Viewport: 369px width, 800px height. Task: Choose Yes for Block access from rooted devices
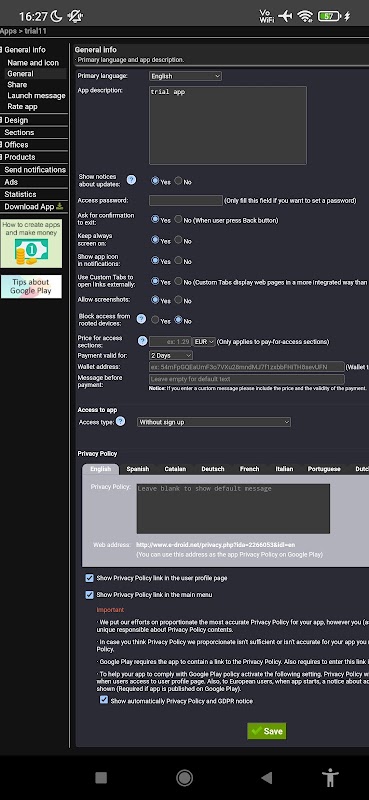tap(155, 320)
